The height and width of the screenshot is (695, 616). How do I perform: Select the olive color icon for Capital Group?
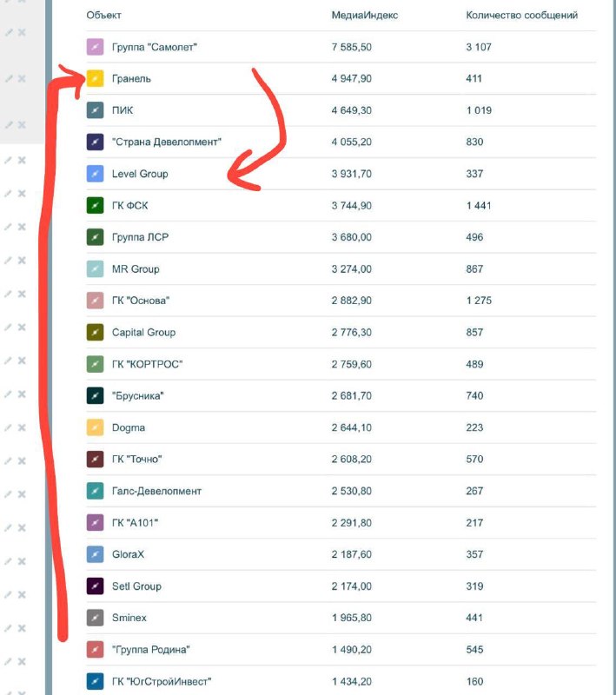coord(95,332)
